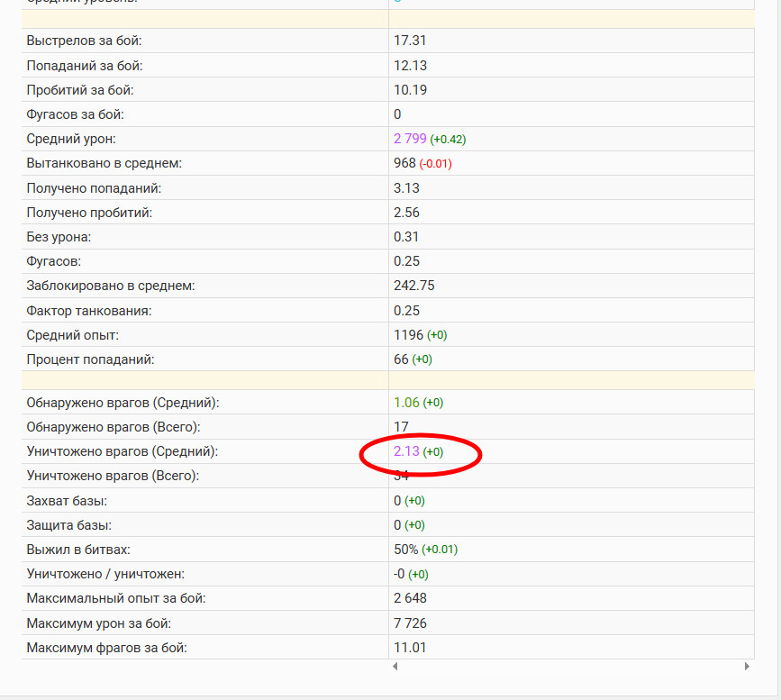Click the horizontal scrollbar track below the table
Screen dimensions: 781x700
[x=570, y=667]
